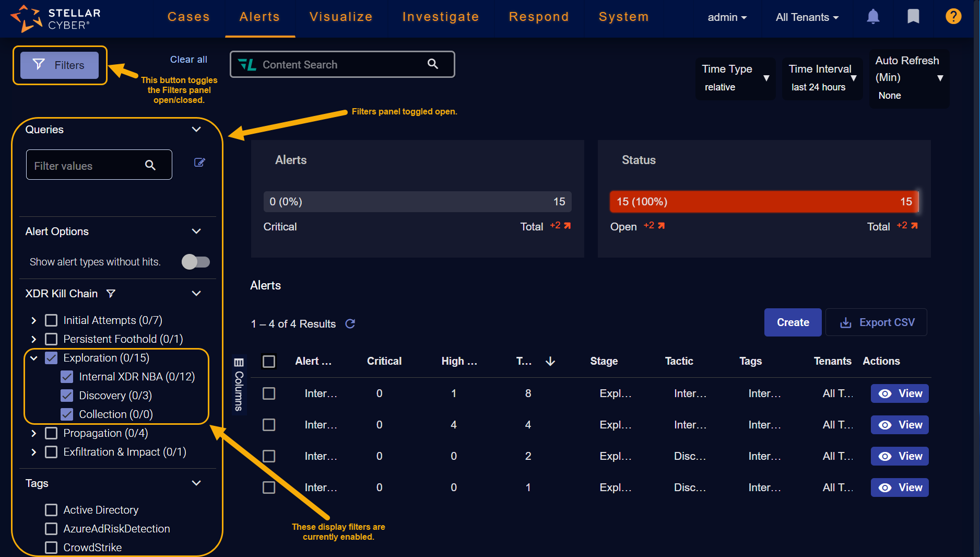Viewport: 980px width, 557px height.
Task: Collapse the Alert Options section
Action: (x=196, y=231)
